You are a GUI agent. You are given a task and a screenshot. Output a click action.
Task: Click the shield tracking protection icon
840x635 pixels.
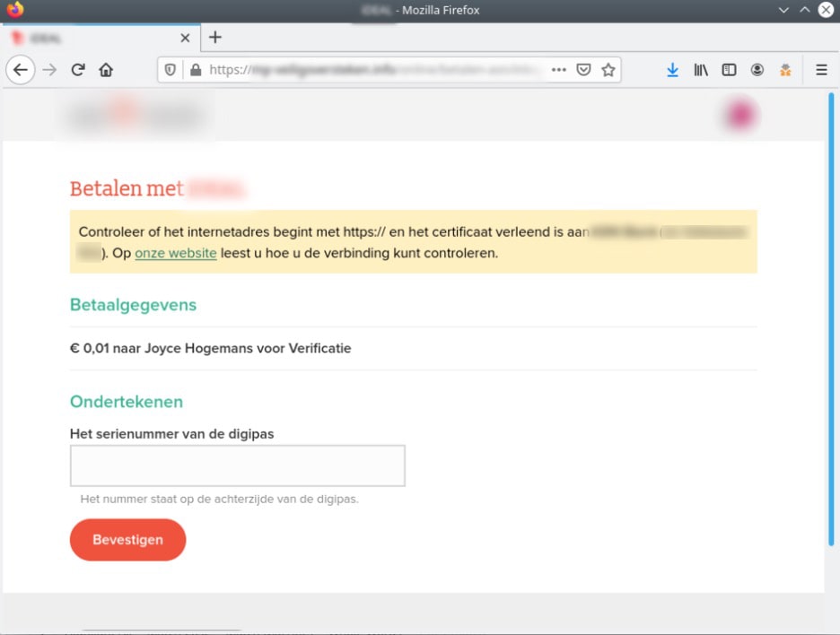(x=171, y=69)
